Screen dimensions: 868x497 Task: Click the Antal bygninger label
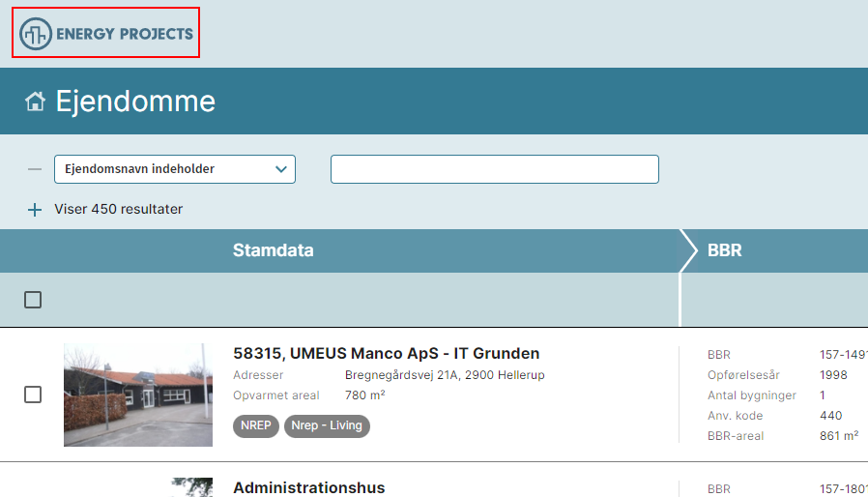(x=752, y=395)
